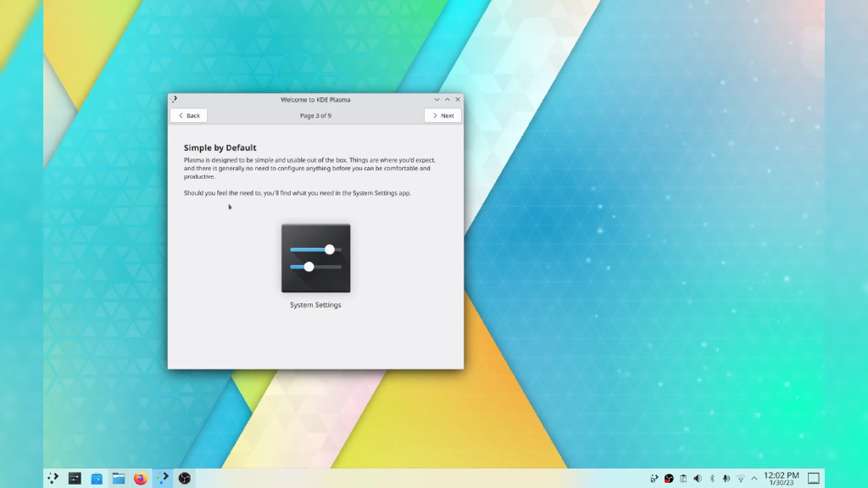The image size is (868, 488).
Task: Click Next to advance the wizard
Action: (442, 115)
